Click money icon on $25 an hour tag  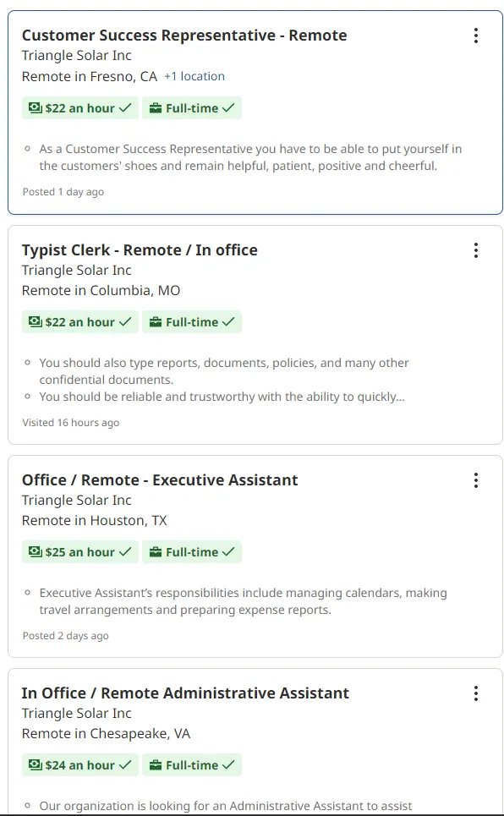point(35,551)
